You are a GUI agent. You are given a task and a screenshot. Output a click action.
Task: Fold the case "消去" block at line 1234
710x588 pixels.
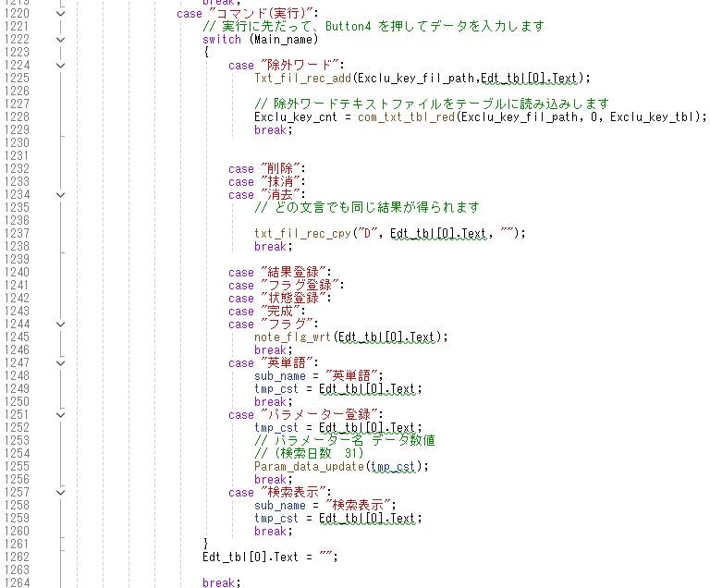61,195
